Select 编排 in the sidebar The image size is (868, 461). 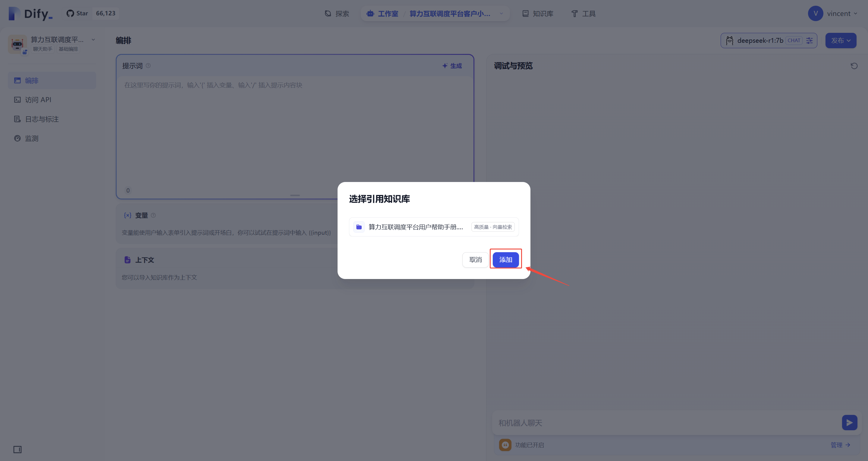tap(52, 80)
